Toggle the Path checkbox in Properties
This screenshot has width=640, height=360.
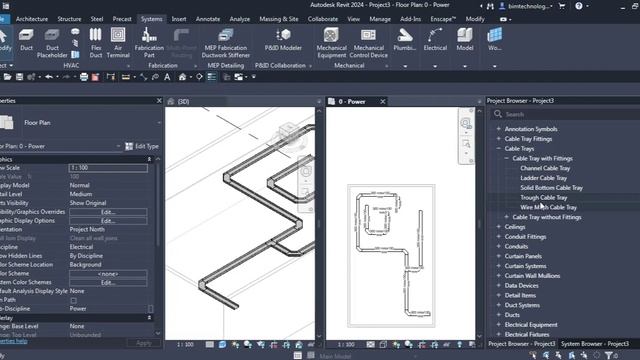pyautogui.click(x=73, y=300)
